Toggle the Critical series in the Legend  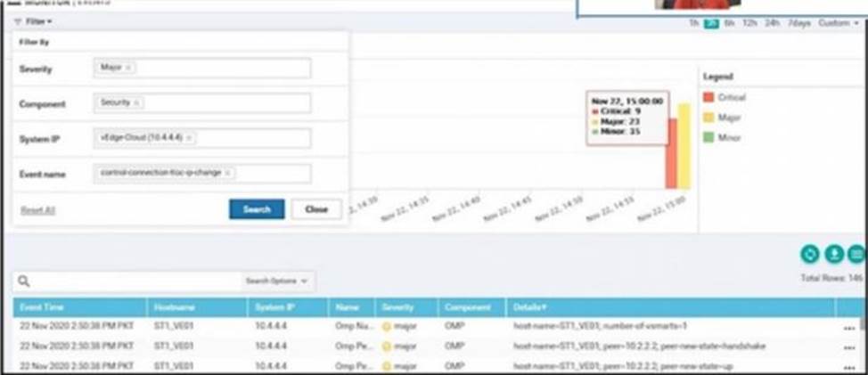pyautogui.click(x=730, y=97)
